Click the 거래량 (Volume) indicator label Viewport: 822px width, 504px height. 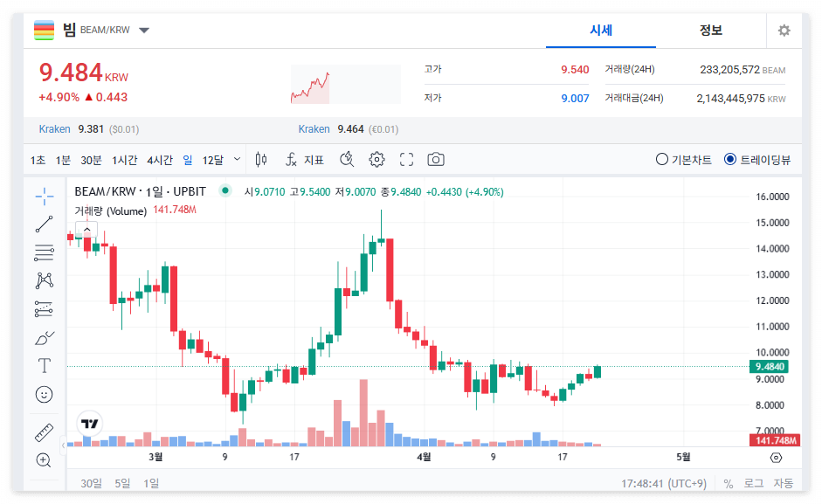pyautogui.click(x=111, y=211)
